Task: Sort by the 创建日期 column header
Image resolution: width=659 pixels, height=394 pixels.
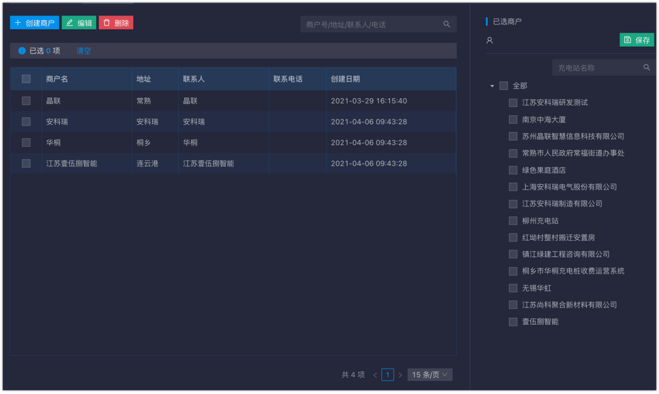Action: tap(345, 79)
